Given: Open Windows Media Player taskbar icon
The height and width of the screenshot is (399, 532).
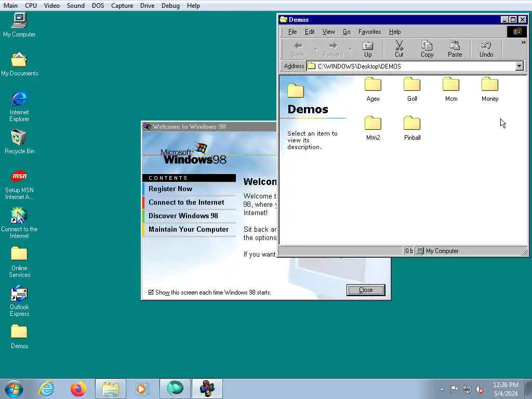Looking at the screenshot, I should pyautogui.click(x=142, y=389).
